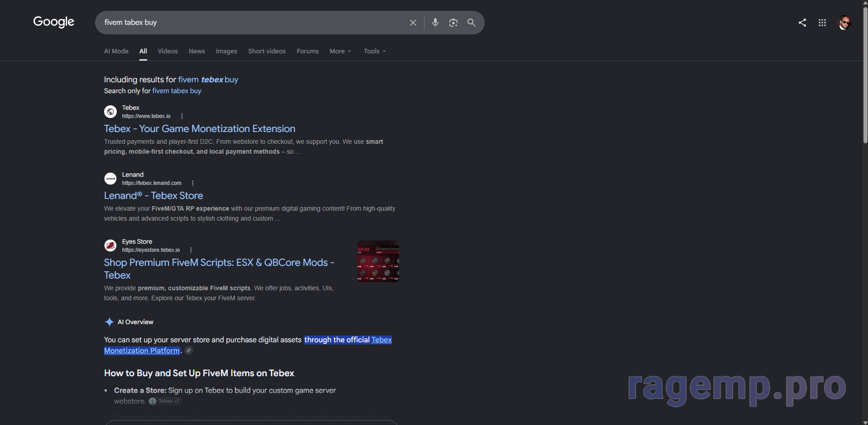868x425 pixels.
Task: Switch to Short videos tab
Action: pyautogui.click(x=267, y=51)
